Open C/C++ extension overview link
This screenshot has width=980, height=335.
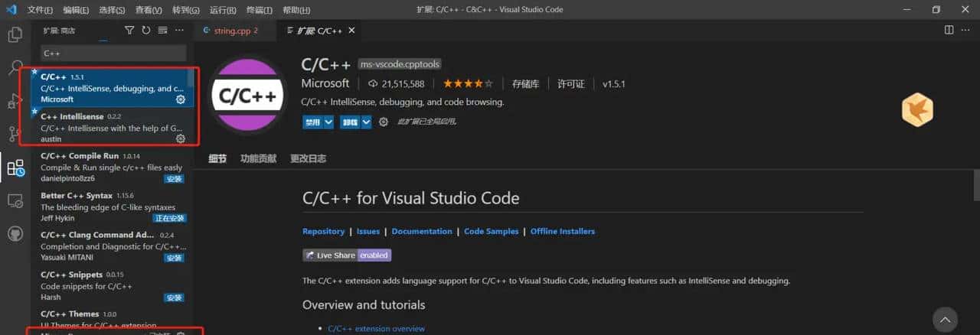point(376,329)
